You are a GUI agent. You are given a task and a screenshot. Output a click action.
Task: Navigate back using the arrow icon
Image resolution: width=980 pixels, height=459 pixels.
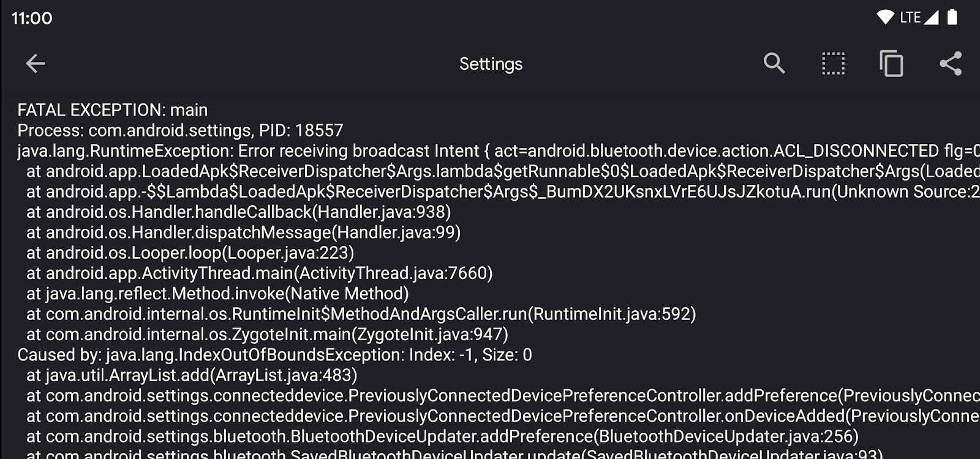pyautogui.click(x=36, y=64)
